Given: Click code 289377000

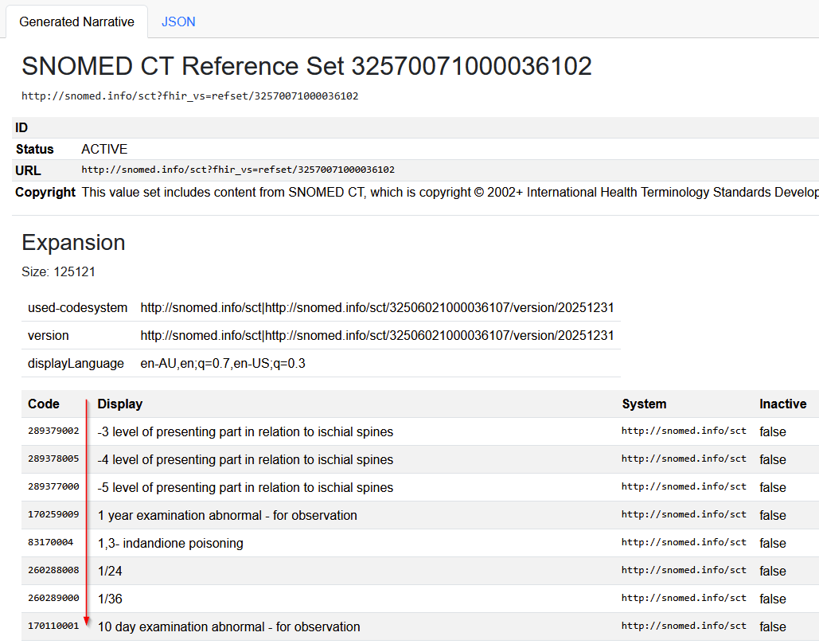Looking at the screenshot, I should (x=53, y=486).
